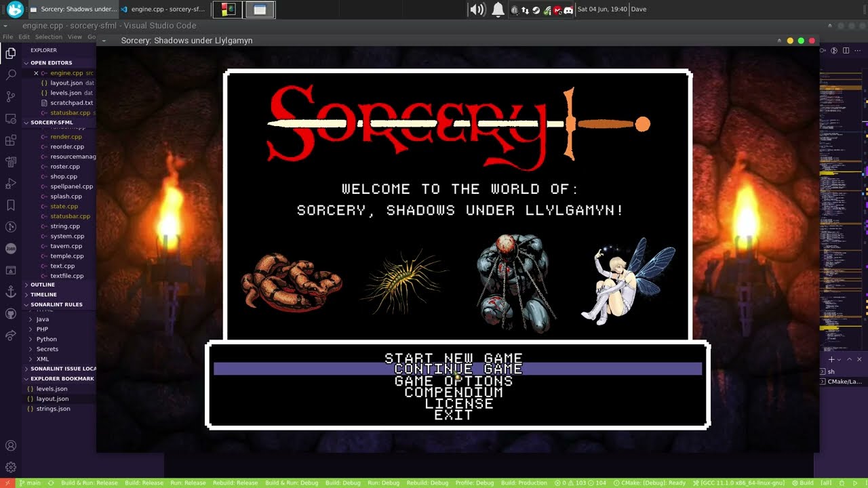
Task: Collapse the SORCERY-SFML folder section
Action: (x=52, y=123)
